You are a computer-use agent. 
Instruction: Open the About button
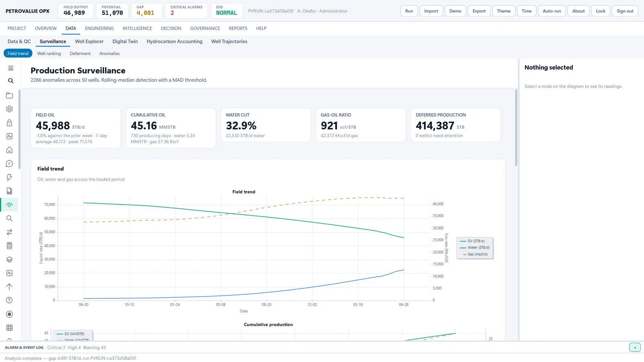[x=578, y=11]
